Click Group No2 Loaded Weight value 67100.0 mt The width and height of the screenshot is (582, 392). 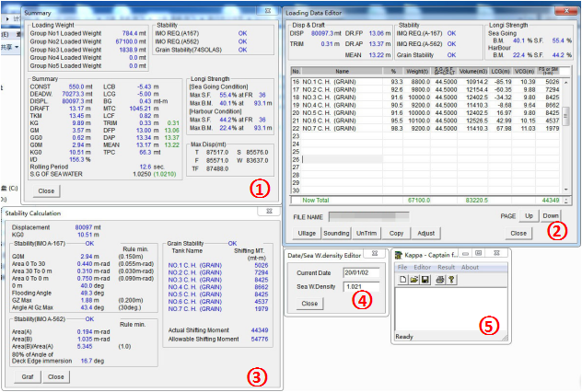(x=131, y=41)
